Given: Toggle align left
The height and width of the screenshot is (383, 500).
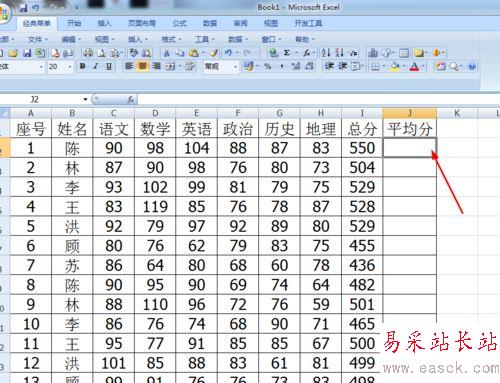Looking at the screenshot, I should pos(129,66).
